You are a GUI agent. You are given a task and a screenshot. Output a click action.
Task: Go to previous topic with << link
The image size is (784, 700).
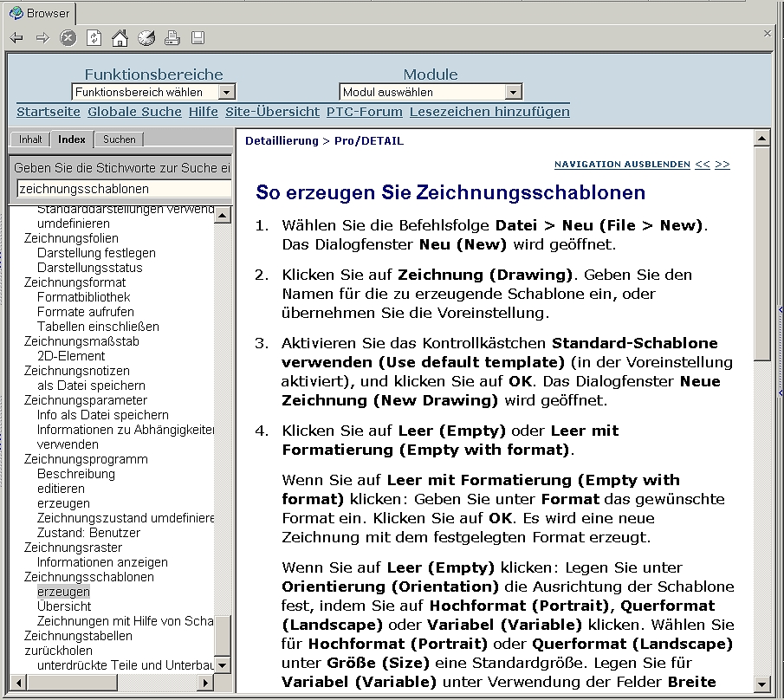click(703, 165)
